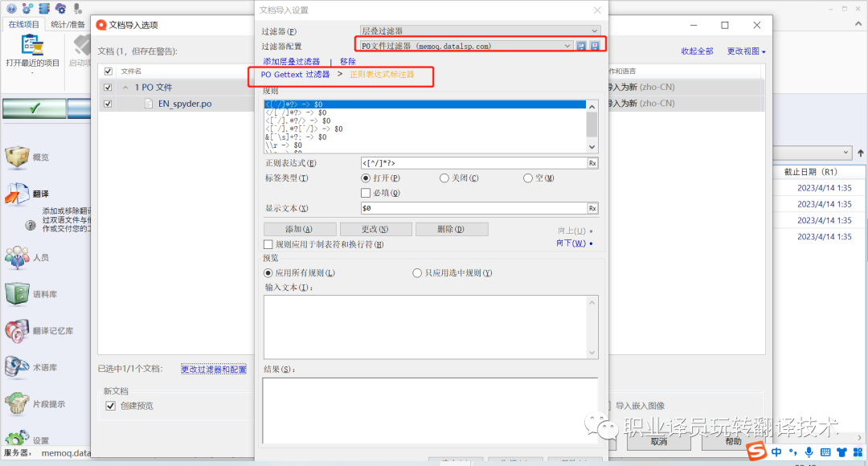
Task: Select the 关闭 tag type radio button
Action: point(444,178)
